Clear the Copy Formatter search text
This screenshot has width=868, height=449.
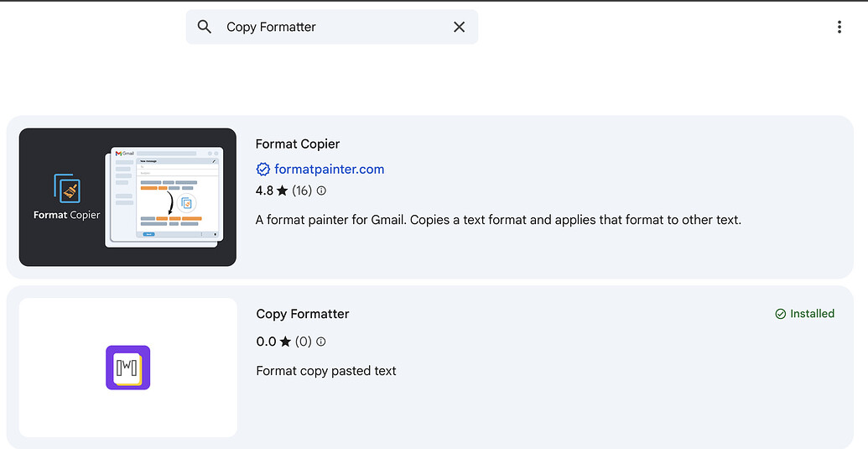click(x=459, y=27)
